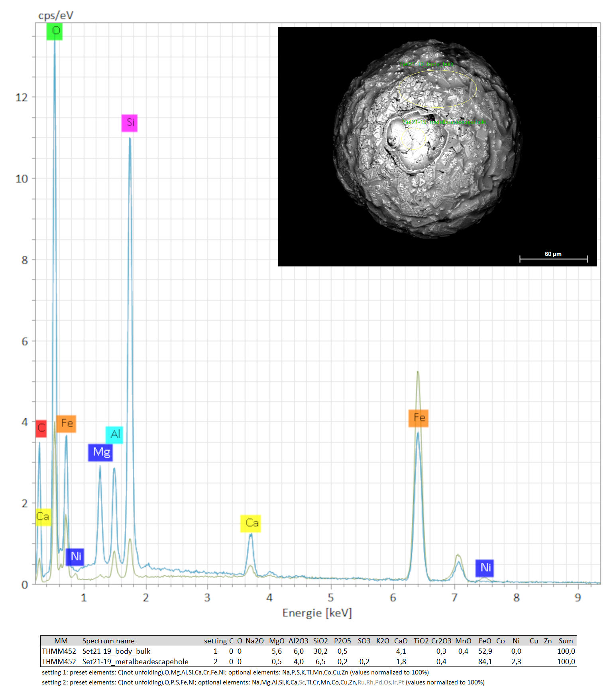Image resolution: width=613 pixels, height=700 pixels.
Task: Click the cyan Al element label
Action: tap(114, 434)
